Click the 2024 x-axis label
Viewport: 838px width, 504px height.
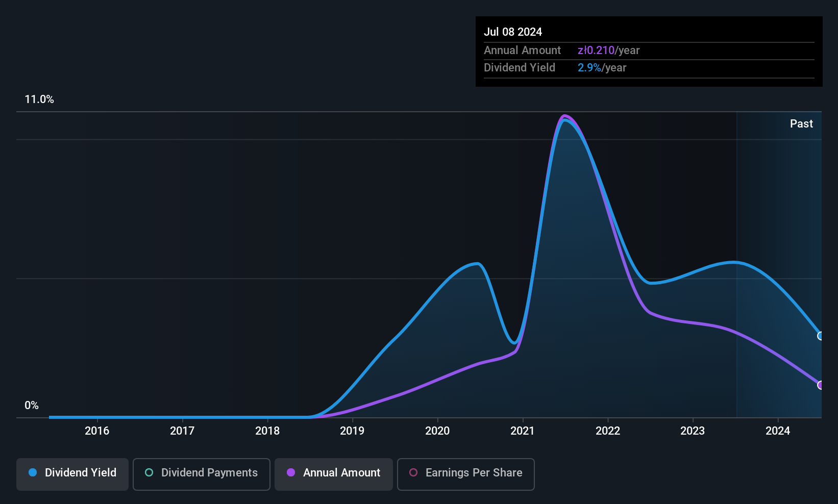(x=778, y=431)
